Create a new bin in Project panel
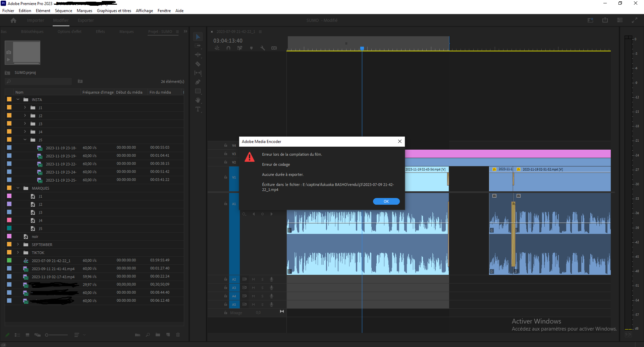 (x=158, y=335)
